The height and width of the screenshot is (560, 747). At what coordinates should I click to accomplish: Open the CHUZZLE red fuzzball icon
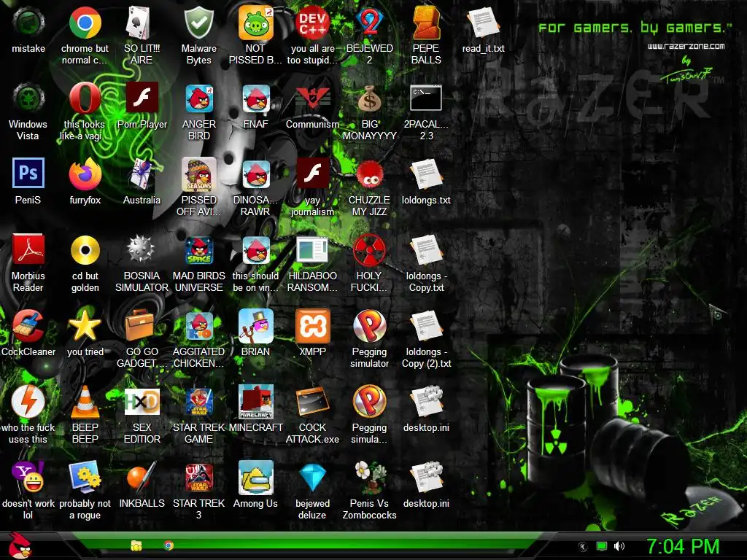tap(369, 174)
